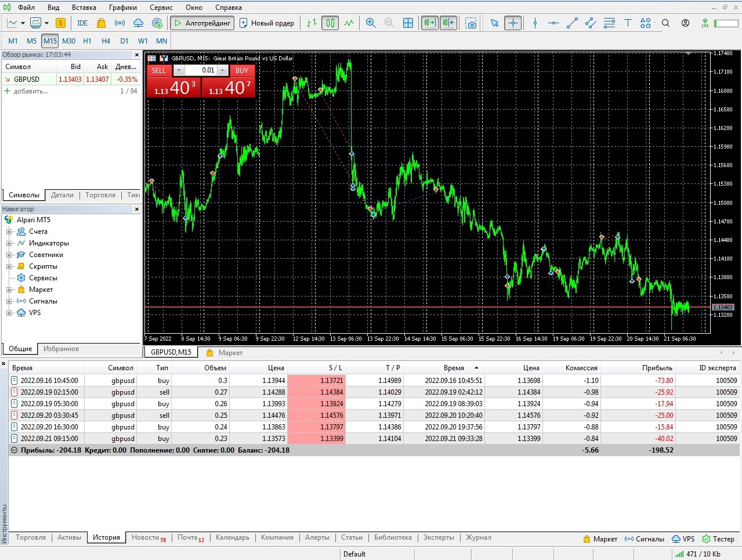742x560 pixels.
Task: Open the IDE (MetaEditor) toolbar icon
Action: [x=82, y=23]
